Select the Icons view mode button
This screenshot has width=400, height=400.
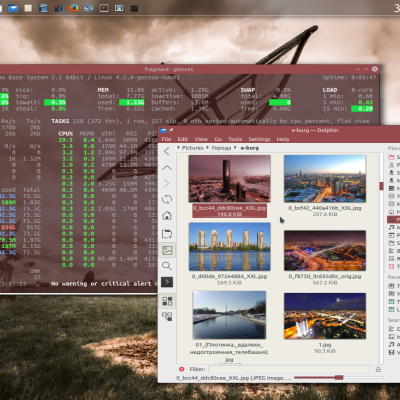pyautogui.click(x=167, y=301)
